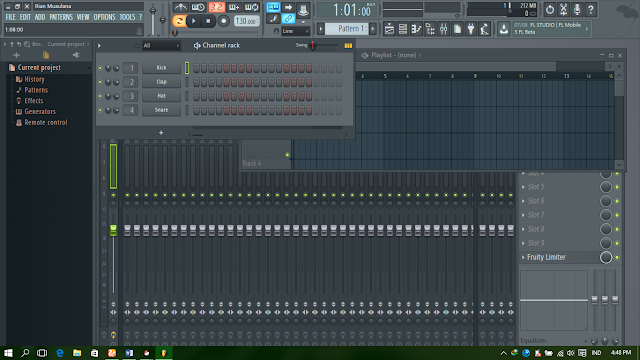Screen dimensions: 640x360
Task: Toggle note slide icon in toolbar
Action: (x=273, y=18)
